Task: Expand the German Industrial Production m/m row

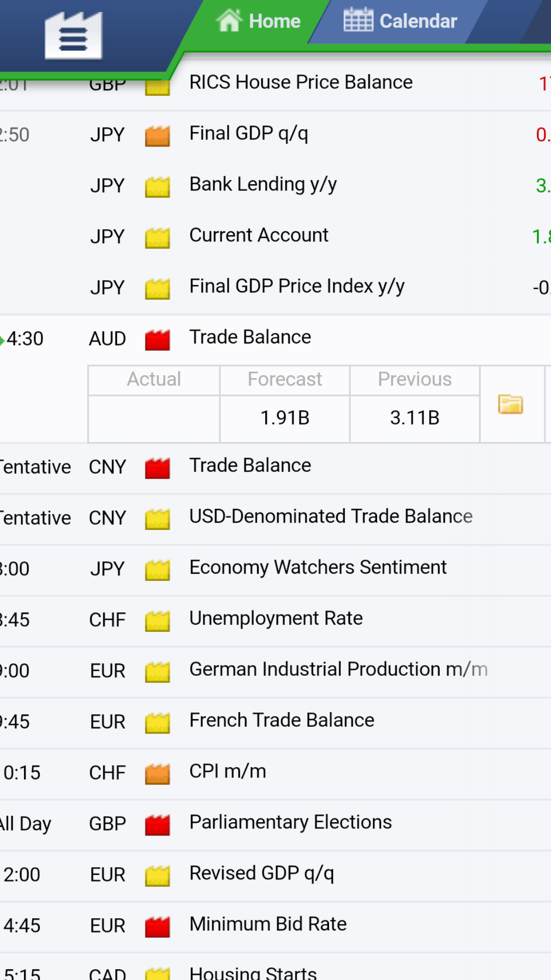Action: pos(275,672)
